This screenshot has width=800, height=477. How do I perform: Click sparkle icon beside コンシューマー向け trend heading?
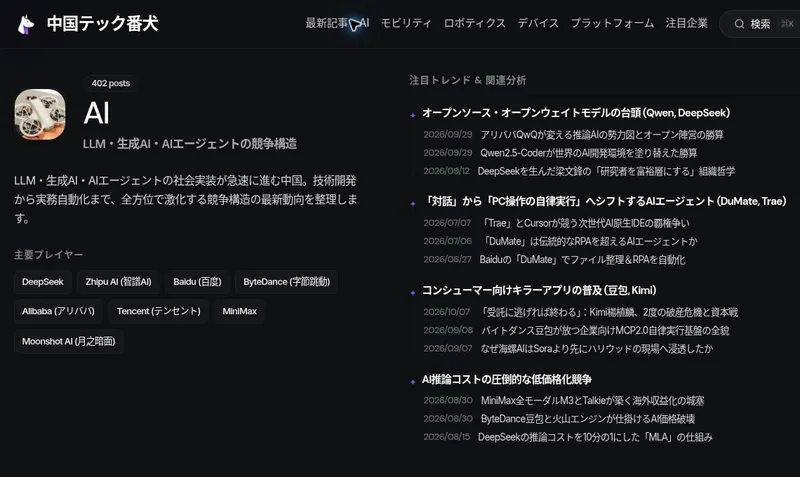(x=413, y=292)
